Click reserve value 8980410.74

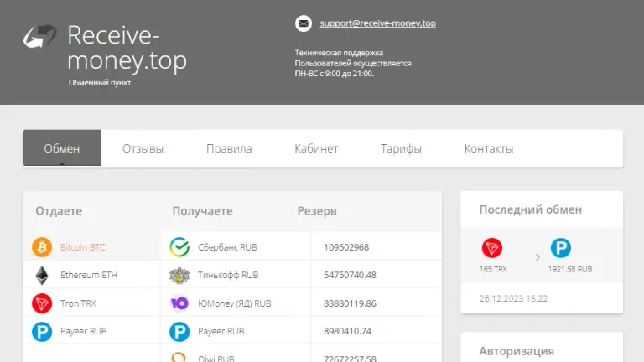[x=347, y=331]
